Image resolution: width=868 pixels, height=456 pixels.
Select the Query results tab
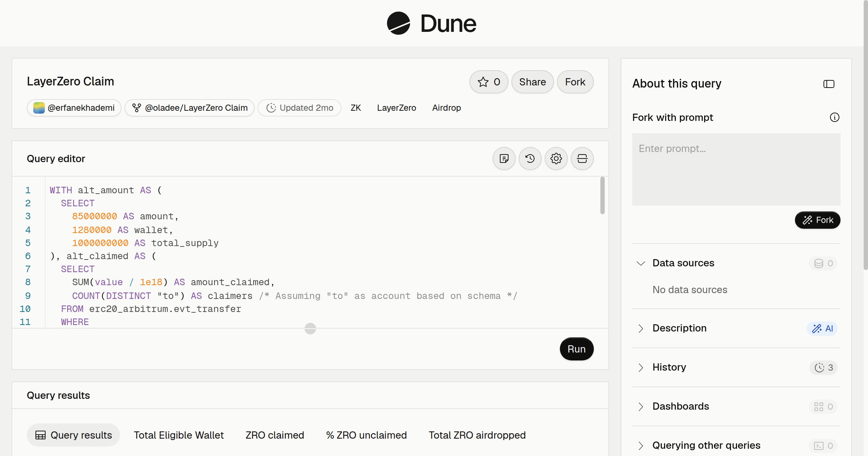click(x=73, y=435)
